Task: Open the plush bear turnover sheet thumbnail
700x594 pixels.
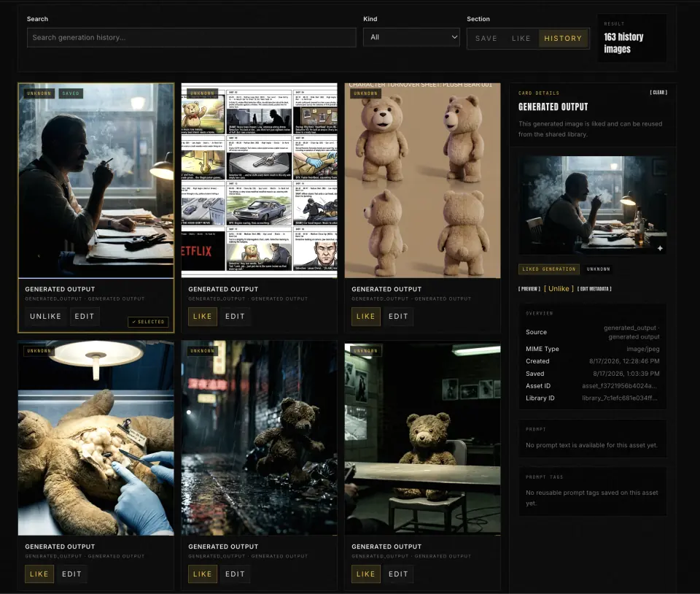Action: point(423,180)
